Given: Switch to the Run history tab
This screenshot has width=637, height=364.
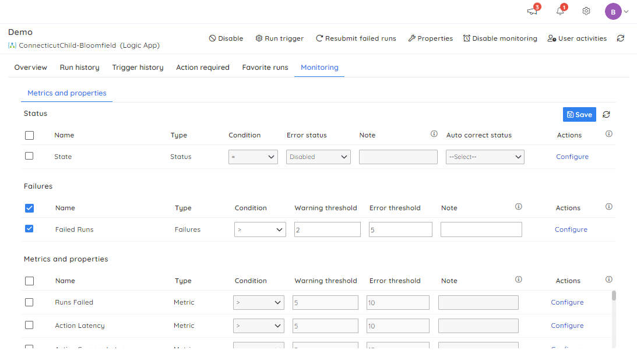Looking at the screenshot, I should pos(79,67).
